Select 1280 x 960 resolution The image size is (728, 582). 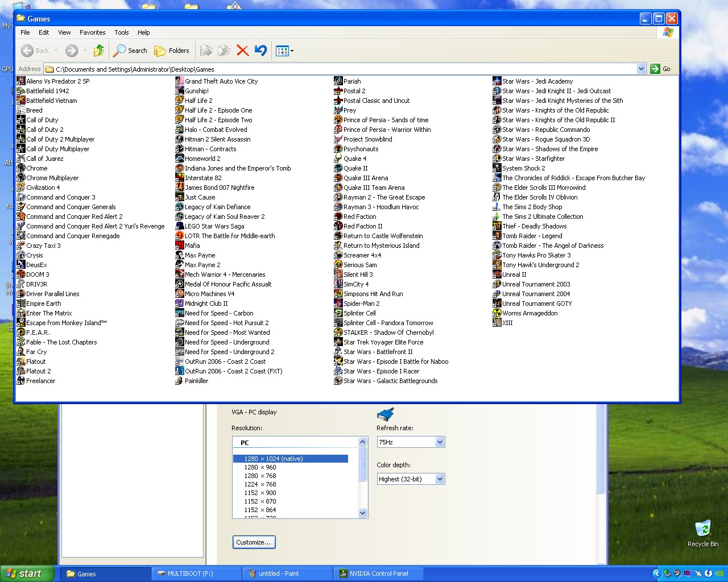pyautogui.click(x=260, y=467)
